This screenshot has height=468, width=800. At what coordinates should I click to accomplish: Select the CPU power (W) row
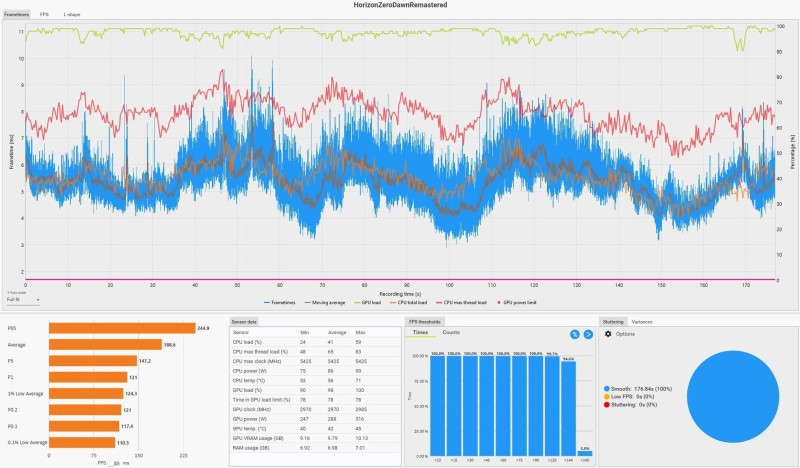click(315, 371)
